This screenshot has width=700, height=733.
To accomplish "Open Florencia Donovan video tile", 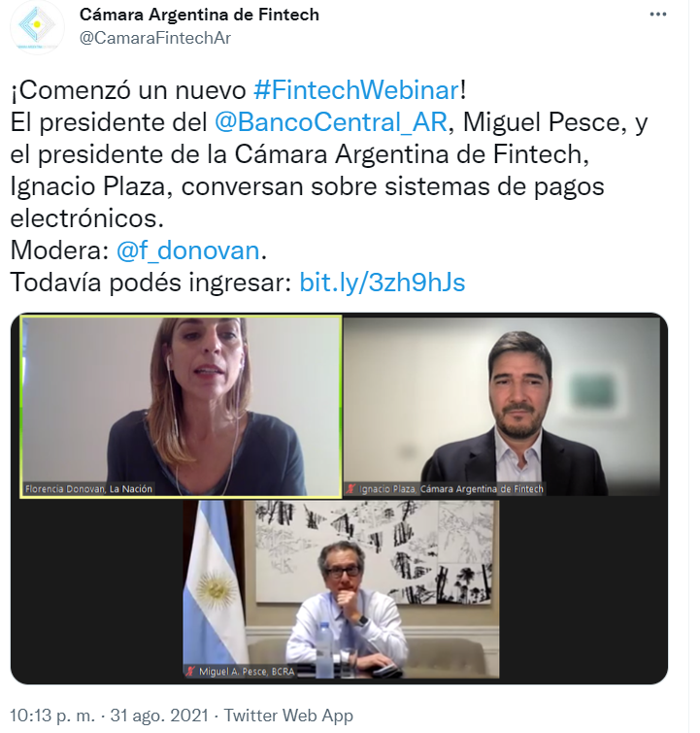I will 181,406.
